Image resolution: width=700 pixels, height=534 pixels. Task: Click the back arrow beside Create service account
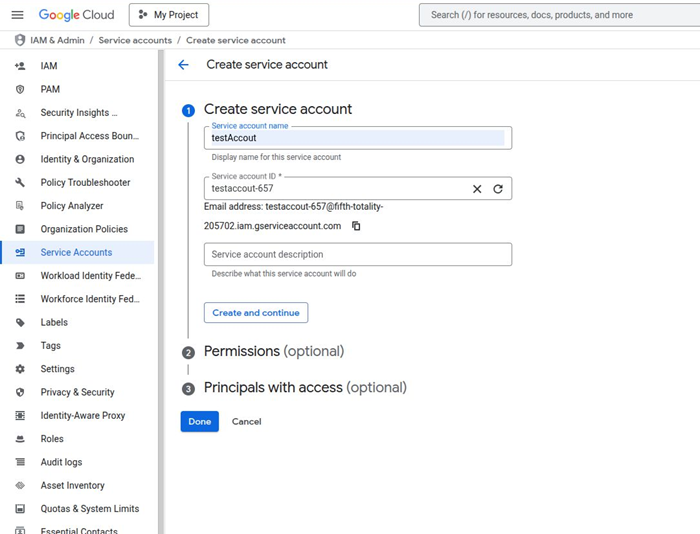(x=183, y=65)
